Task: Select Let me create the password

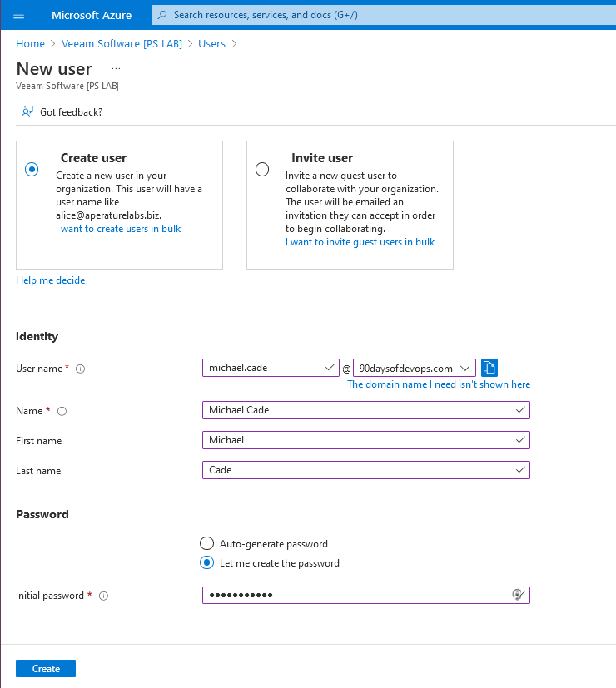Action: tap(207, 562)
